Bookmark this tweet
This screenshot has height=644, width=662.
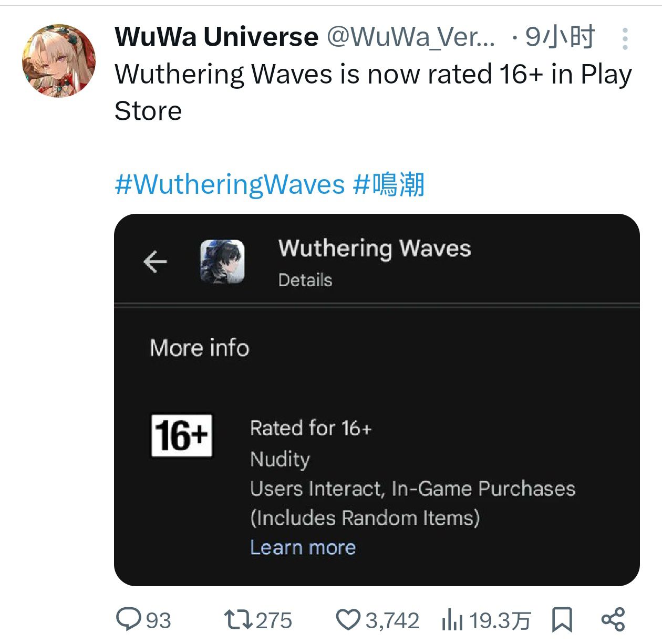click(562, 620)
